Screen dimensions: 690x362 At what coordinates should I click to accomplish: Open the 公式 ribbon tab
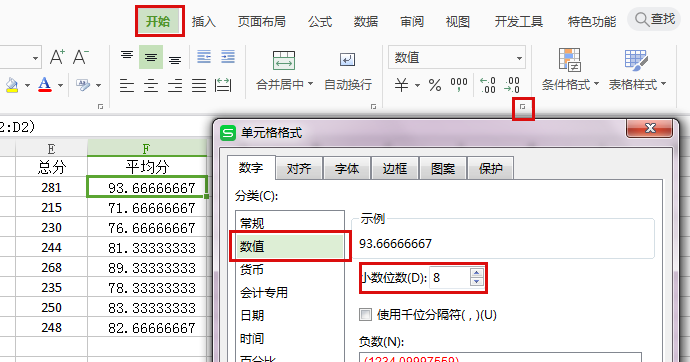[320, 21]
